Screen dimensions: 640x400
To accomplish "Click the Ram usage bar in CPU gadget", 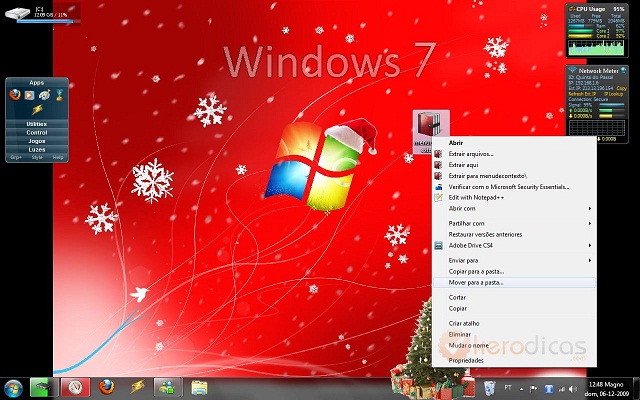I will tap(581, 26).
